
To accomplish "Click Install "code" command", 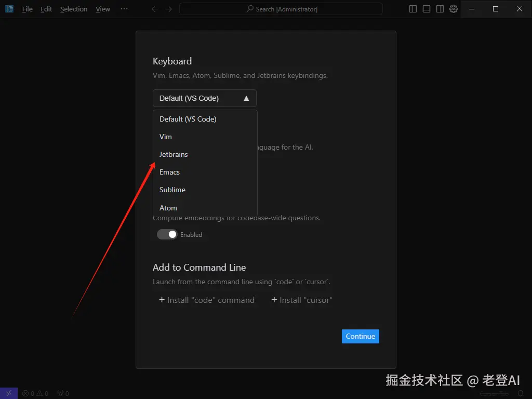I will tap(207, 300).
